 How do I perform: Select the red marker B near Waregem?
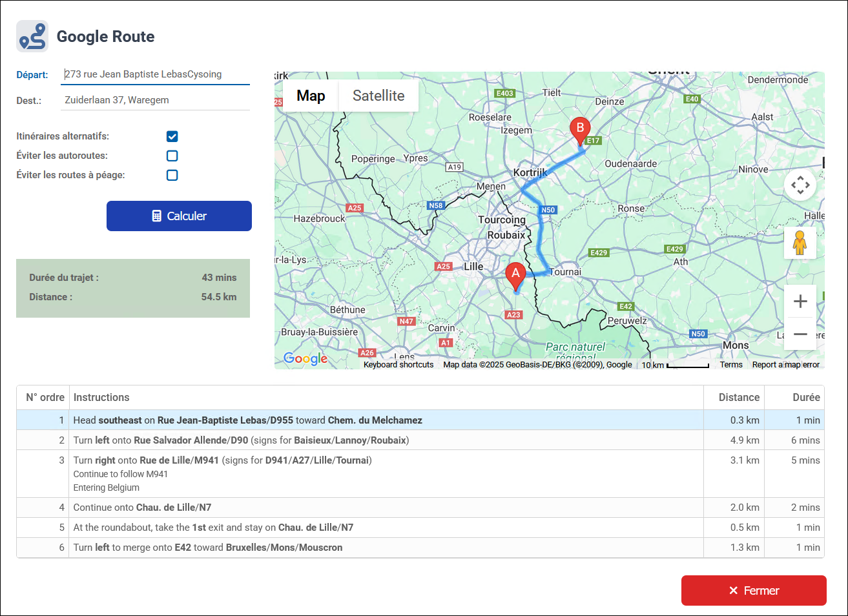click(581, 129)
